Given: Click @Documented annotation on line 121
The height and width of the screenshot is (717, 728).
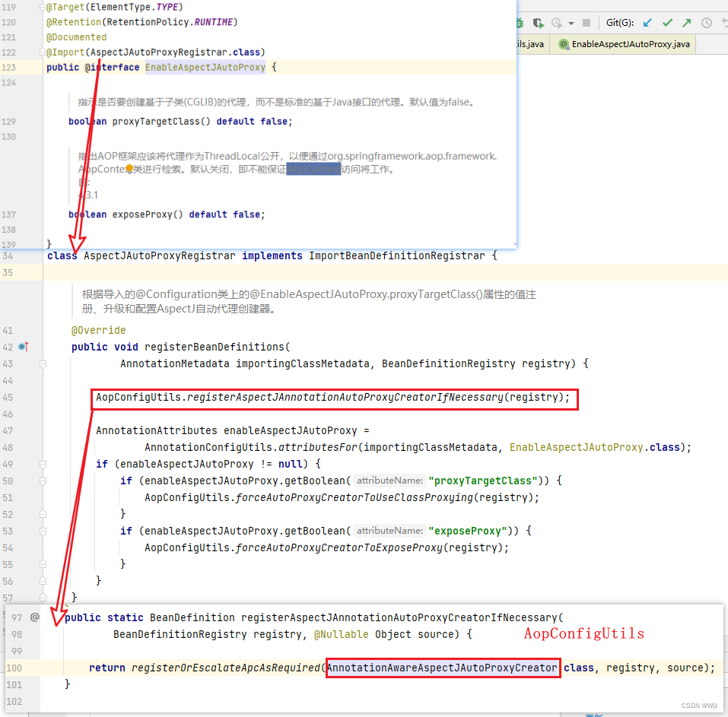Looking at the screenshot, I should coord(77,37).
